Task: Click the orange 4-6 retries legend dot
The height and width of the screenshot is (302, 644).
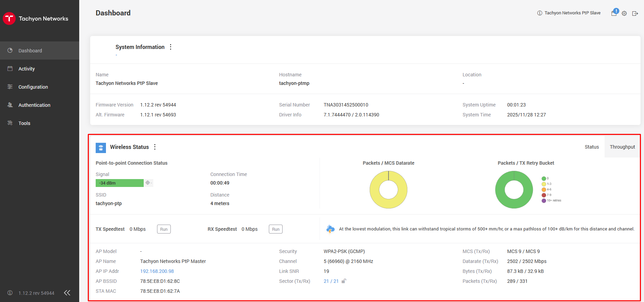Action: 544,190
